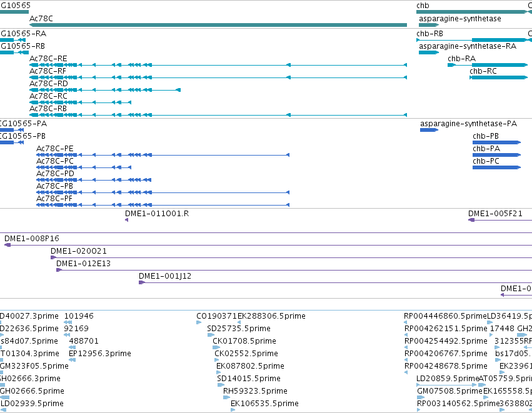Click EST LD02939.5prime

[x=3, y=410]
